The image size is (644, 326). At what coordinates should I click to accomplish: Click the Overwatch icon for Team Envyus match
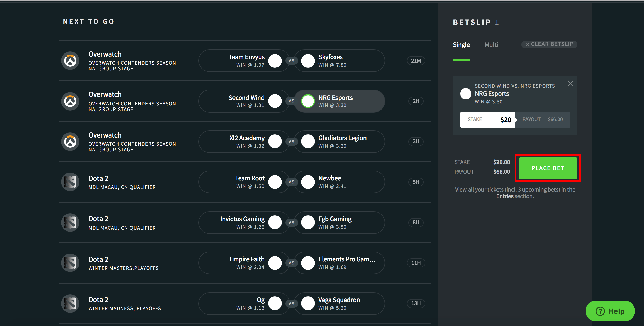point(70,61)
